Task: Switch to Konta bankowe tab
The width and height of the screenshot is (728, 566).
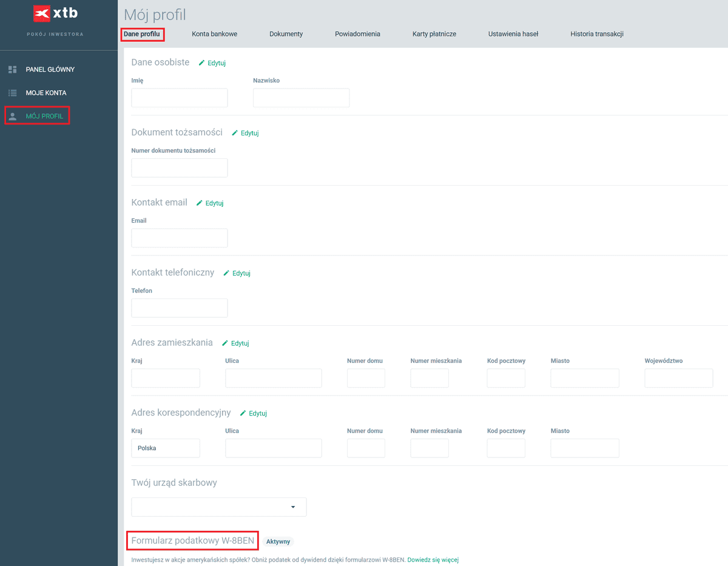Action: pyautogui.click(x=214, y=34)
